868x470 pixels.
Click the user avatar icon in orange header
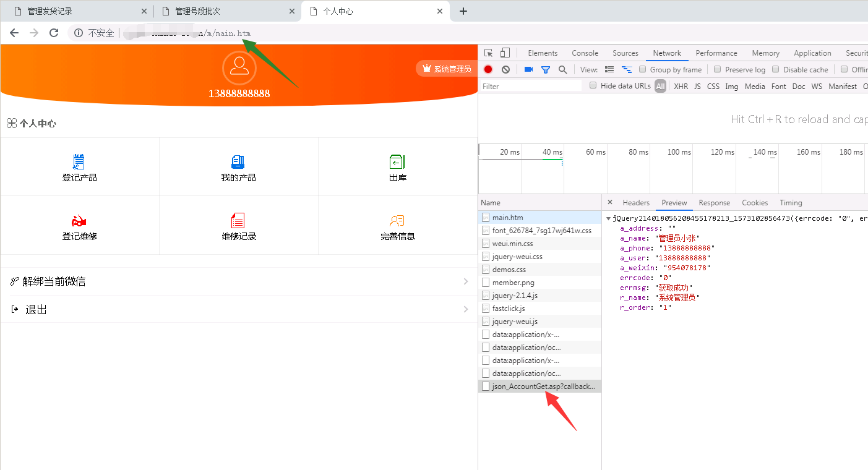click(239, 68)
